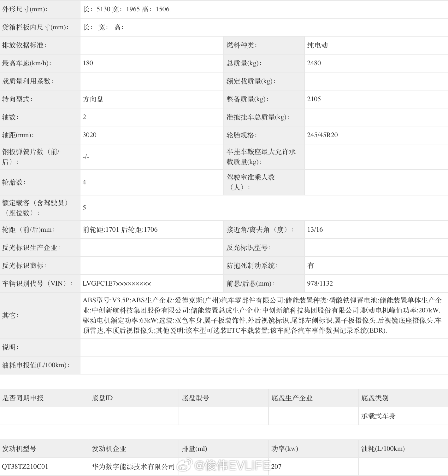The height and width of the screenshot is (476, 448).
Task: Click the 半挂车鞍座最大允许承载质量 label
Action: (x=261, y=157)
